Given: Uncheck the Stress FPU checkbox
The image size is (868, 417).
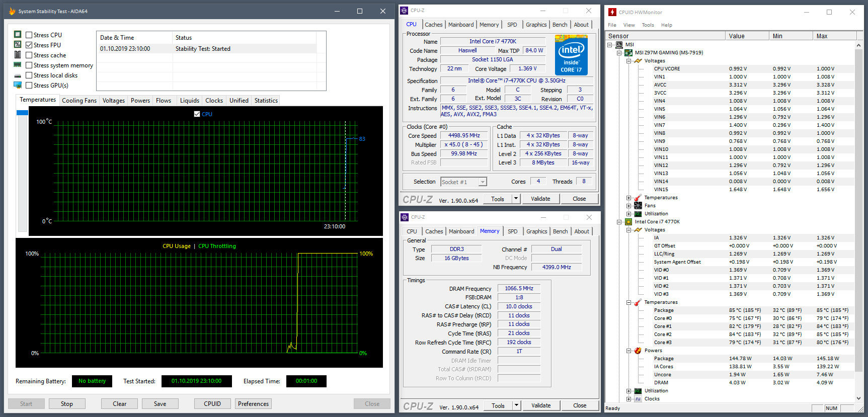Looking at the screenshot, I should click(29, 45).
